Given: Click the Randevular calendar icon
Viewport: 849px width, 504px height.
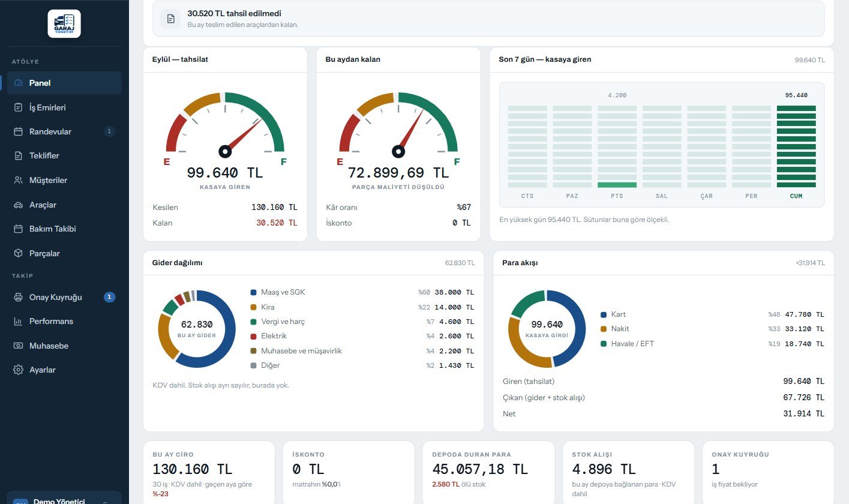Looking at the screenshot, I should [x=18, y=131].
